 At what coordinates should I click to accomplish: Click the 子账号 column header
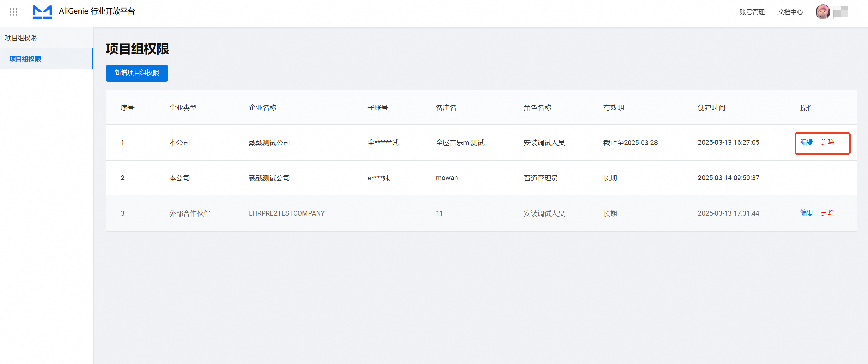click(378, 108)
